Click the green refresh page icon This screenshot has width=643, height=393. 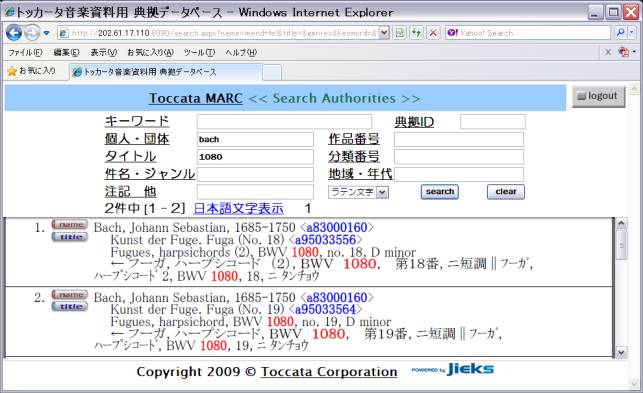pyautogui.click(x=416, y=33)
